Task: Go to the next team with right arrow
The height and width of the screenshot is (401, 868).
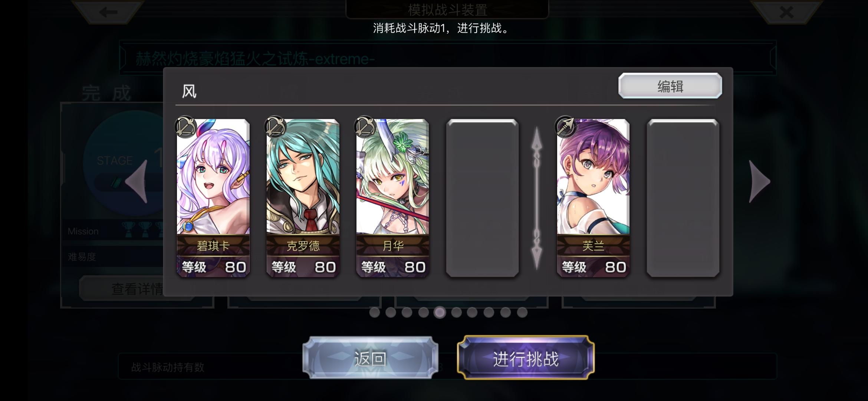Action: point(759,182)
